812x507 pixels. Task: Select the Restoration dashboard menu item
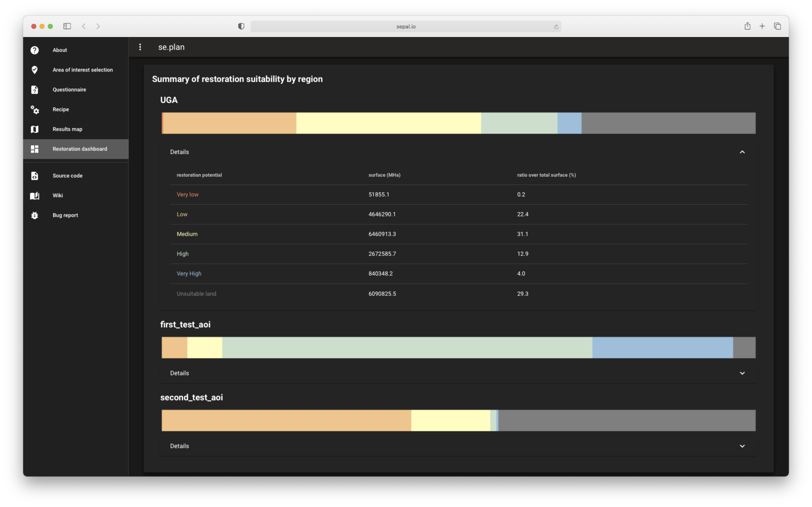[x=80, y=149]
